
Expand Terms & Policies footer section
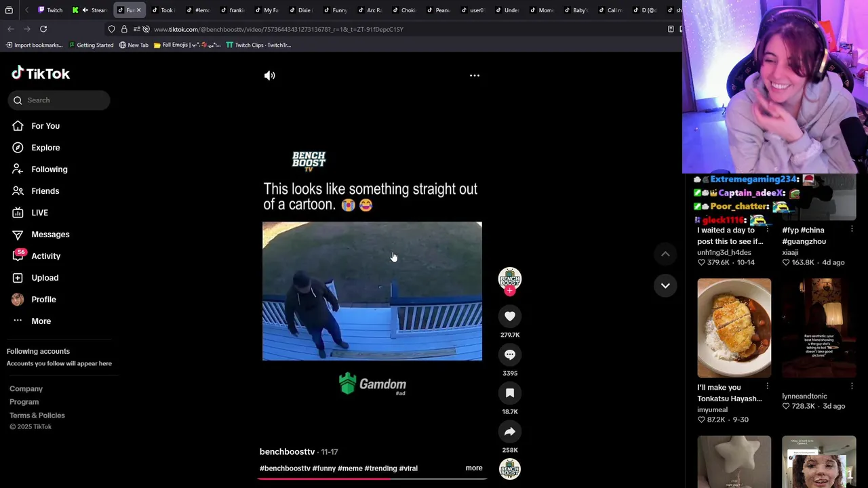point(37,415)
